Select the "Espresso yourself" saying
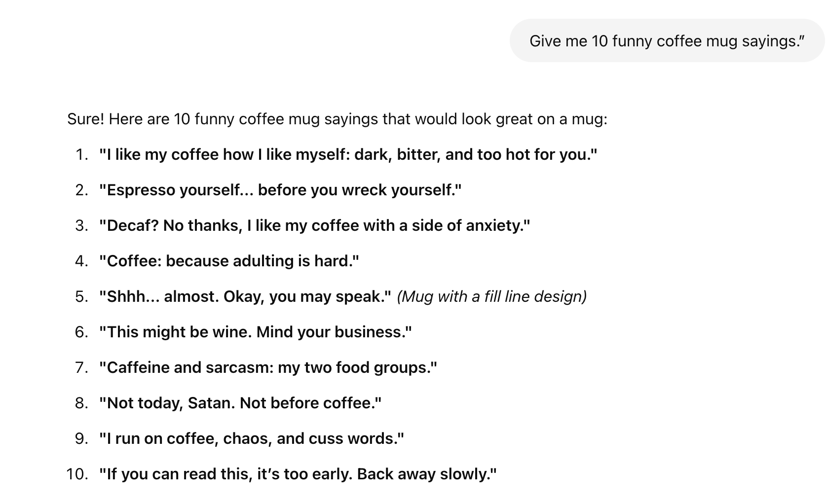827x504 pixels. (x=280, y=190)
